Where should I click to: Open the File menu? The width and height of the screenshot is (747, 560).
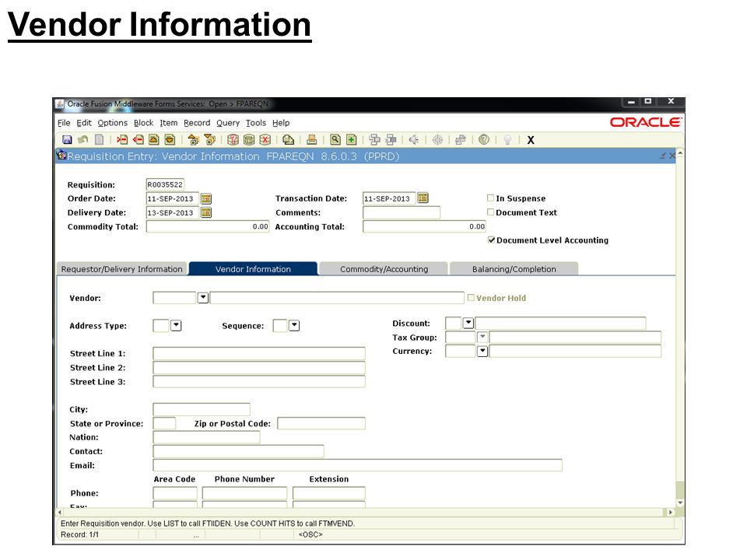64,123
